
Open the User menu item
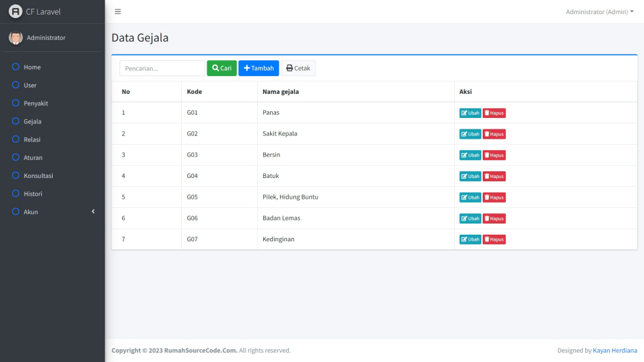pyautogui.click(x=53, y=85)
